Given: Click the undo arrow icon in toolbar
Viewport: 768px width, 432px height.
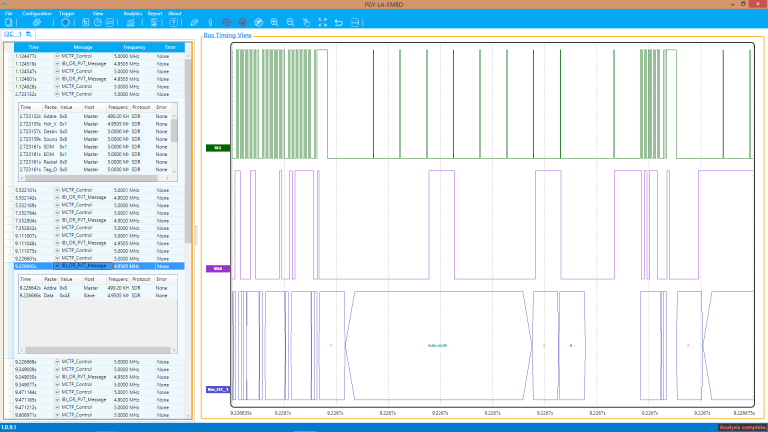Looking at the screenshot, I should (x=338, y=23).
